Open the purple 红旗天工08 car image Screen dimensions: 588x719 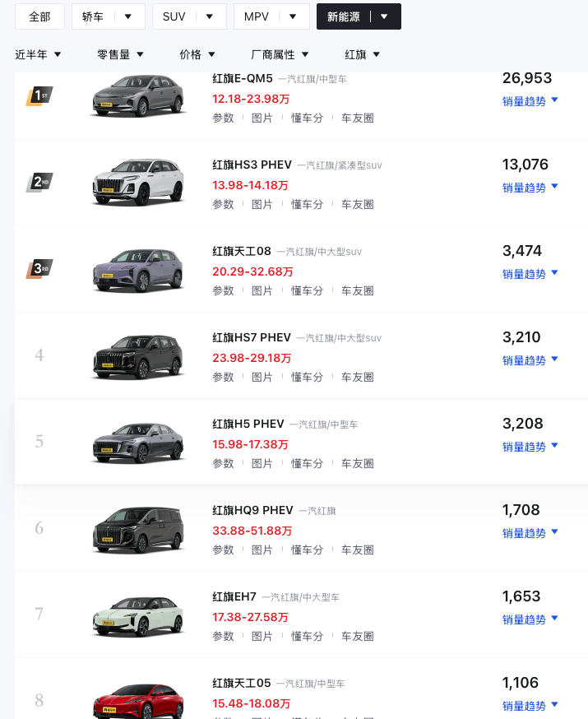(x=137, y=268)
